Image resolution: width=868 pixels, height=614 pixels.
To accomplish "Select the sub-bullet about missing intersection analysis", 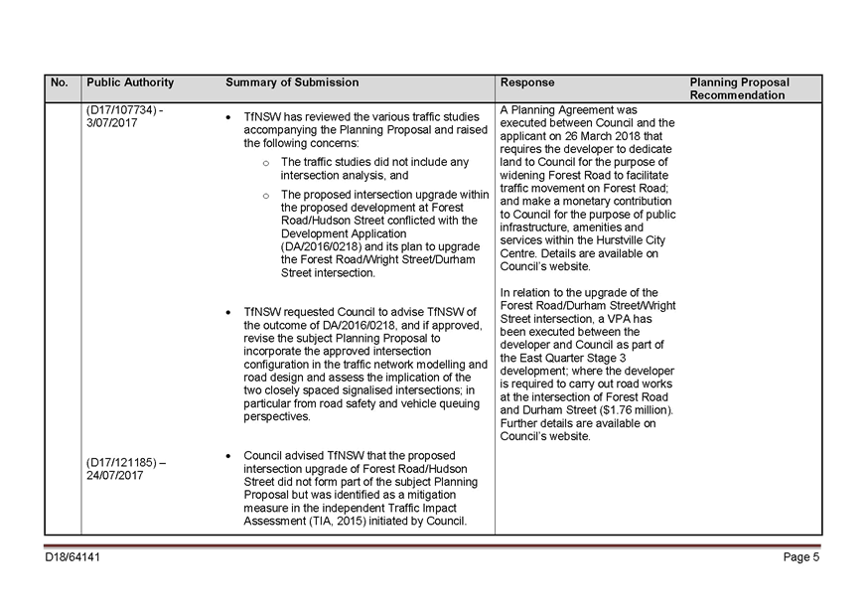I will point(375,168).
